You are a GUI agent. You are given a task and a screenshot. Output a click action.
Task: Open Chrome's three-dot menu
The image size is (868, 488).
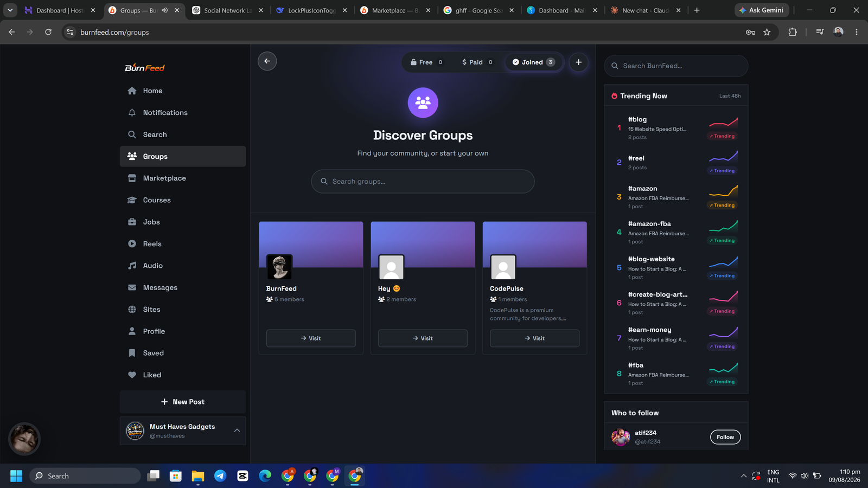pos(857,32)
